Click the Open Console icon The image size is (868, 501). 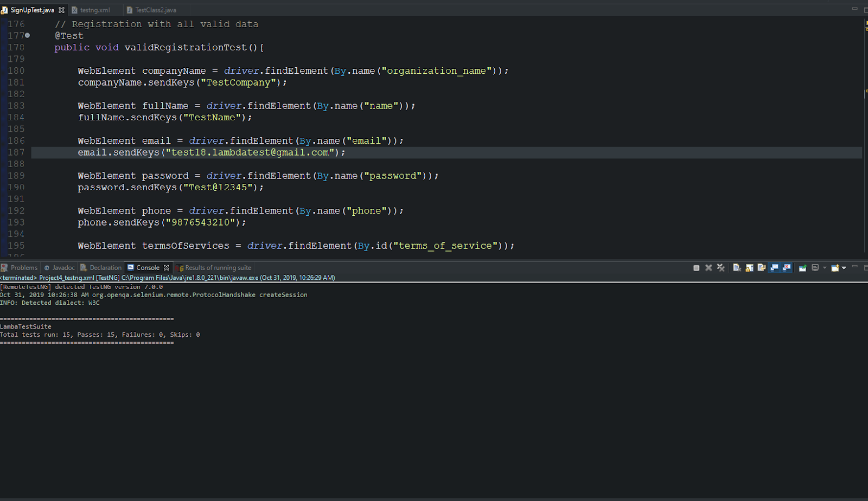pos(835,268)
